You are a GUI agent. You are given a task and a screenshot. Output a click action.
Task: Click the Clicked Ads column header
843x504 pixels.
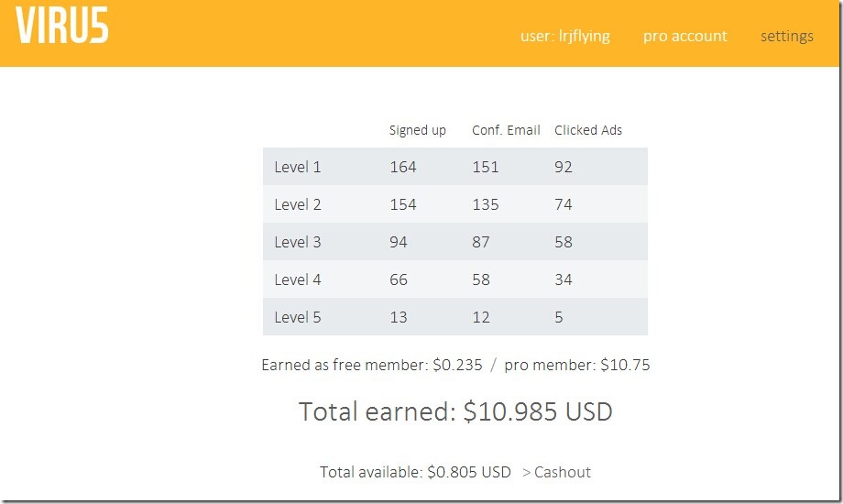588,130
